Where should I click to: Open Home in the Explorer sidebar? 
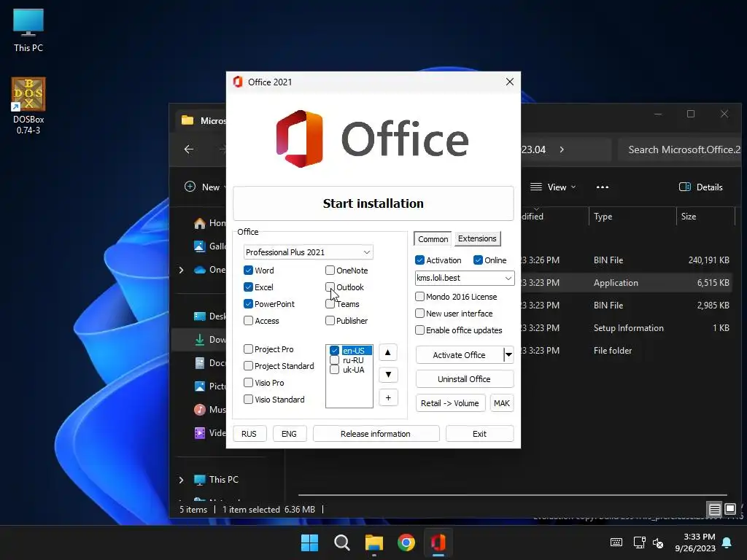point(210,223)
